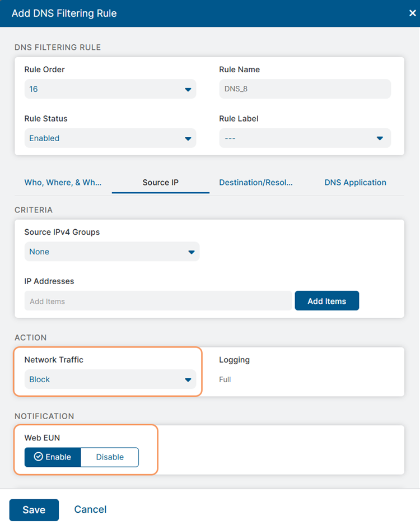Disable Web EUN notification
Image resolution: width=420 pixels, height=529 pixels.
[110, 457]
